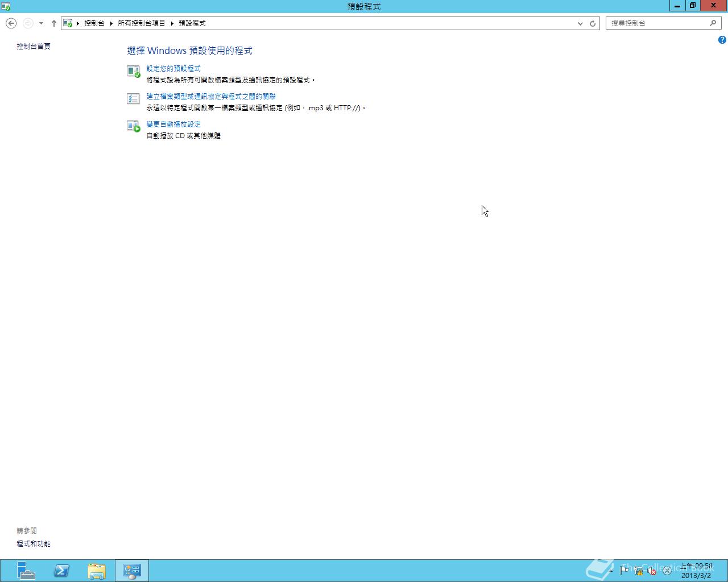Click the description mentioning .mp3 或 HTTP://

pyautogui.click(x=256, y=108)
